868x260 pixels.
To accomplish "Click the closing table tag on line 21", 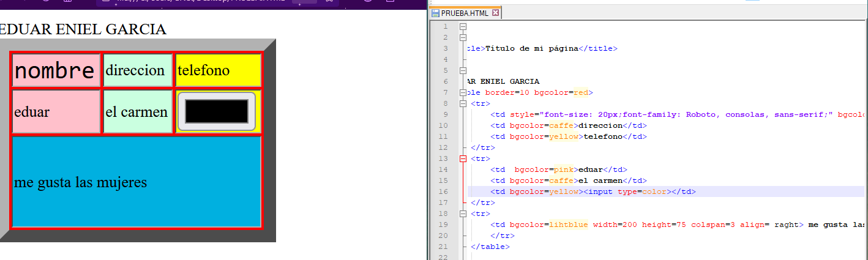I will [490, 247].
